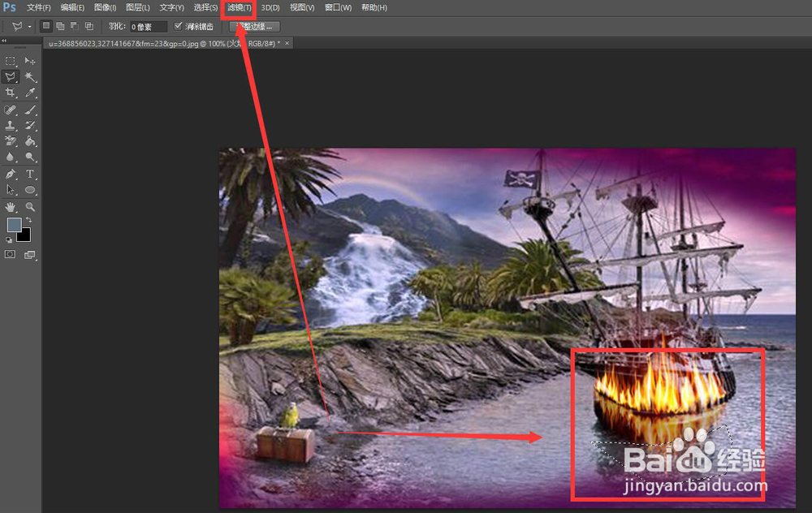Select the Rectangular Marquee tool
The width and height of the screenshot is (812, 513).
click(x=10, y=61)
